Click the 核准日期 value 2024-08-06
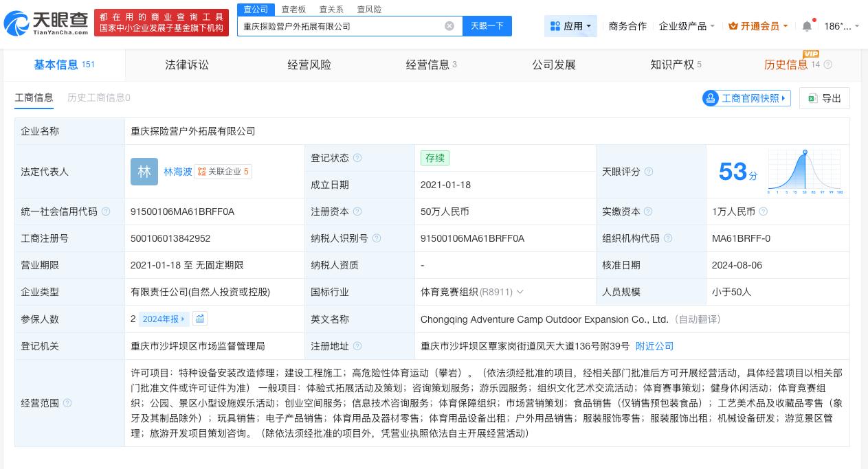This screenshot has height=469, width=868. coord(737,265)
